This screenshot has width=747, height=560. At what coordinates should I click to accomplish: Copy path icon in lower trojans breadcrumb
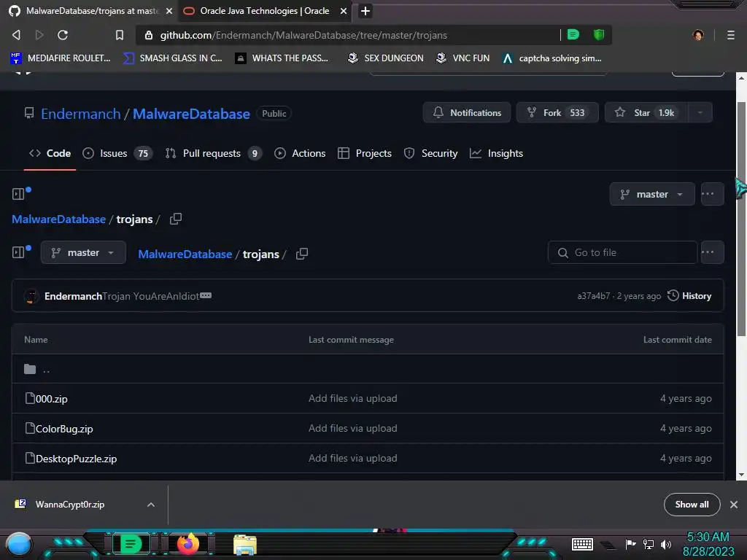[x=302, y=254]
